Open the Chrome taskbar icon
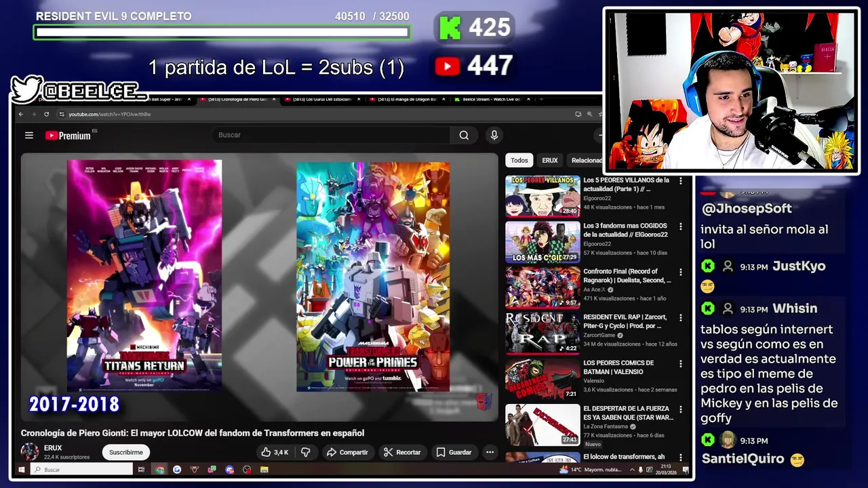 coord(159,470)
